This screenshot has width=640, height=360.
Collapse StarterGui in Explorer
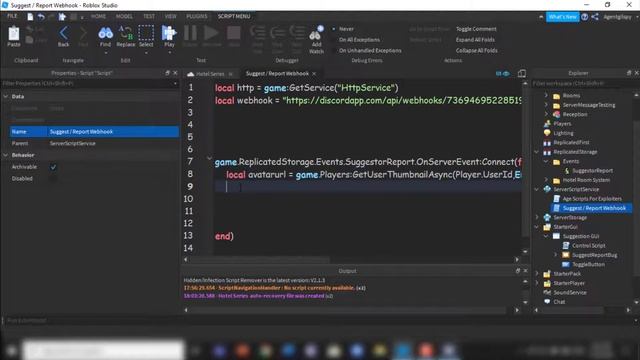coord(537,227)
